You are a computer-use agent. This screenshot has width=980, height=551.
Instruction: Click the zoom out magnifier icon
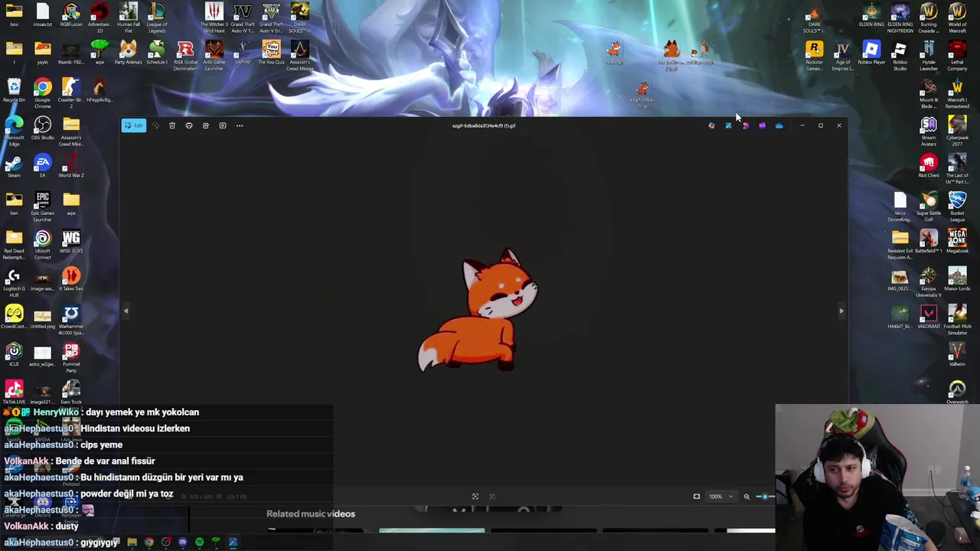coord(746,497)
